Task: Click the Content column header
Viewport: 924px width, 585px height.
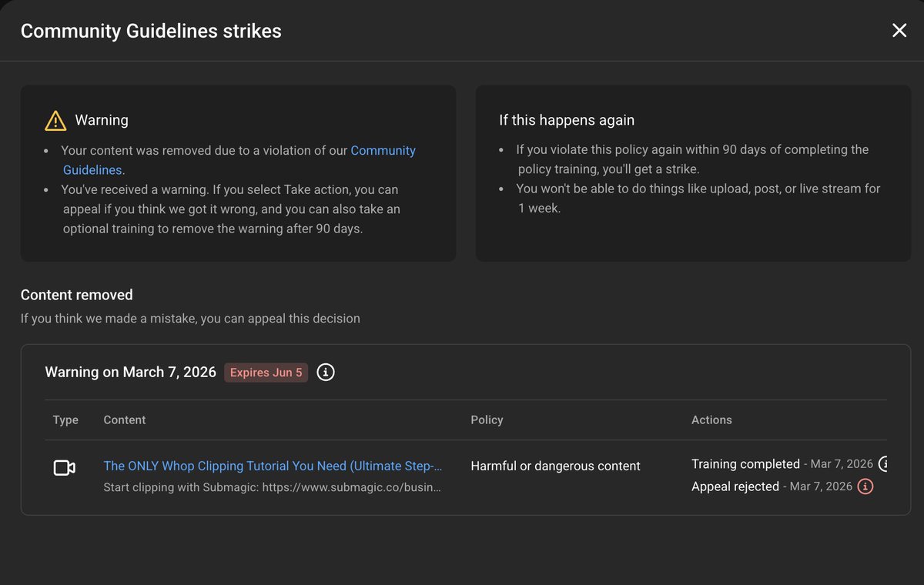Action: coord(125,420)
